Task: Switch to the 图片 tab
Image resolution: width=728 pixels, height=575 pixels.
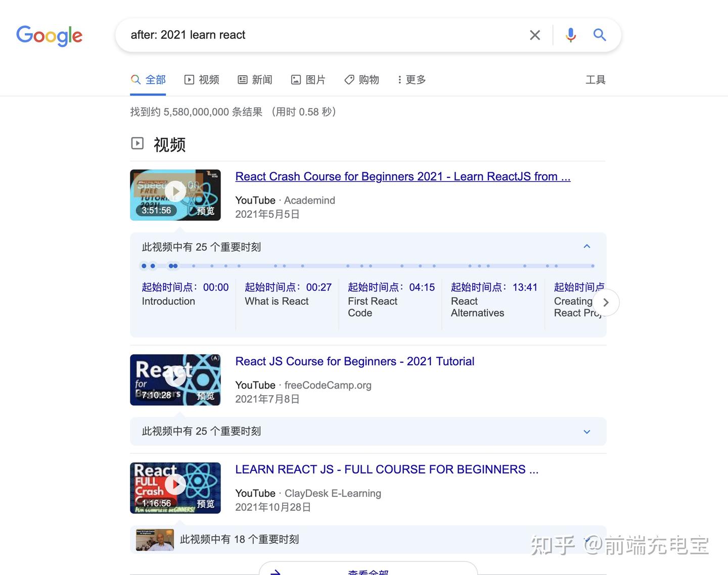Action: (x=308, y=79)
